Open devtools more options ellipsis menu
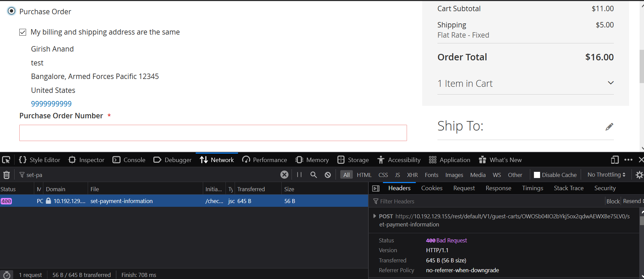This screenshot has width=644, height=279. 628,160
